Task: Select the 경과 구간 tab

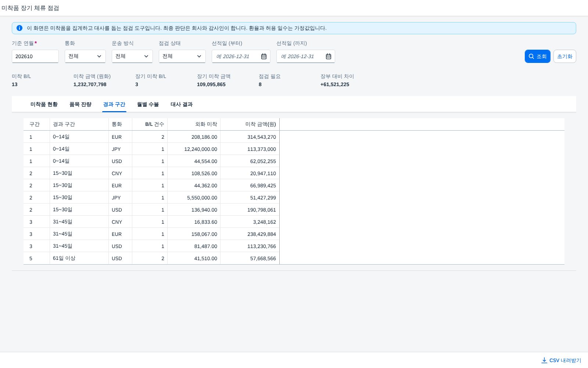Action: (114, 105)
